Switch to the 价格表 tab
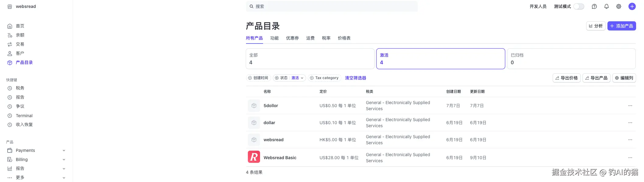Screen dimensions: 644x182 344,38
